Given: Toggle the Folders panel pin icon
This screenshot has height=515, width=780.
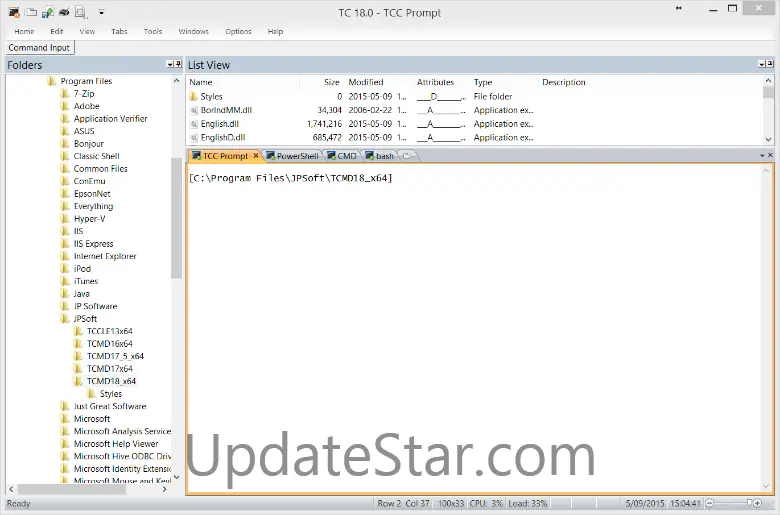Looking at the screenshot, I should 178,64.
